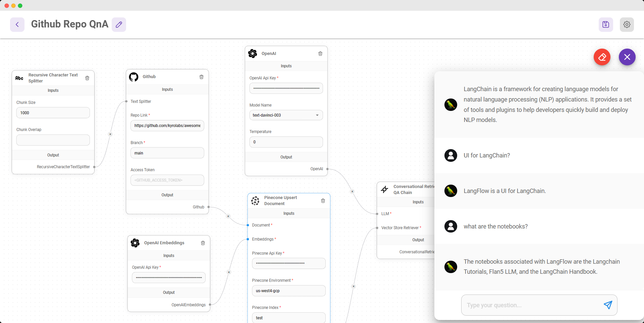Remove the edge from OpenAI to LLM

pos(352,192)
